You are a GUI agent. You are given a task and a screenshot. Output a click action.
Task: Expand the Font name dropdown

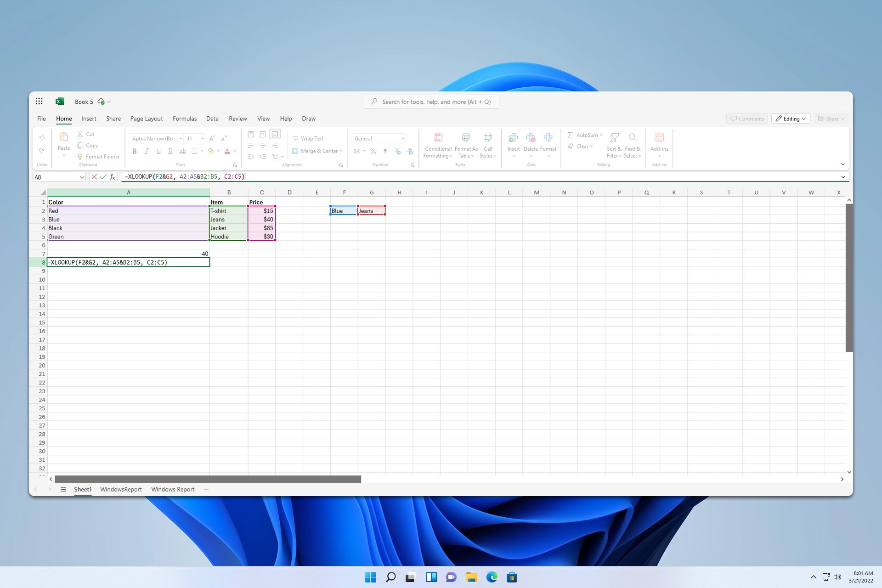tap(181, 138)
